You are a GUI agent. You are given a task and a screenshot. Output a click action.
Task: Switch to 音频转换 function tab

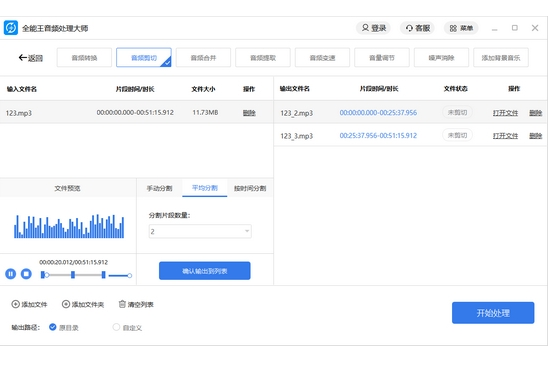point(84,58)
